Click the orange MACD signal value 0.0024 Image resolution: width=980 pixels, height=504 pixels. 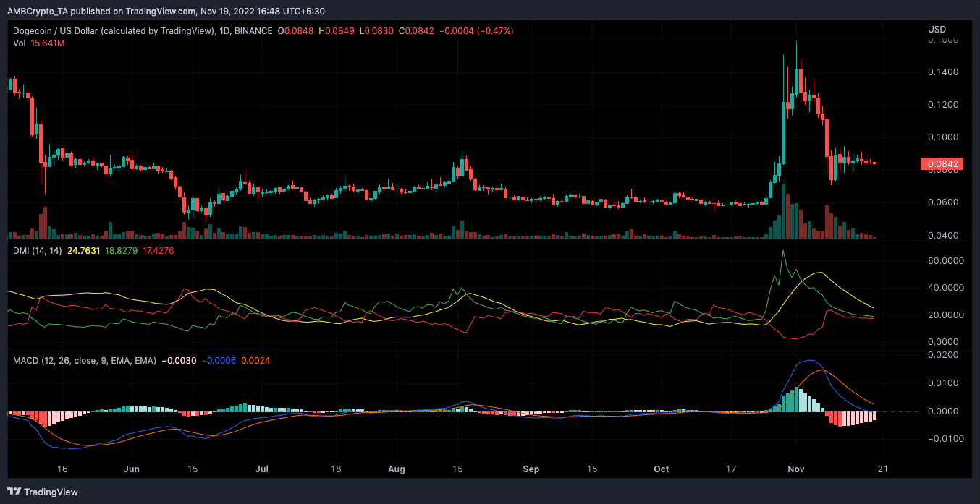coord(256,360)
